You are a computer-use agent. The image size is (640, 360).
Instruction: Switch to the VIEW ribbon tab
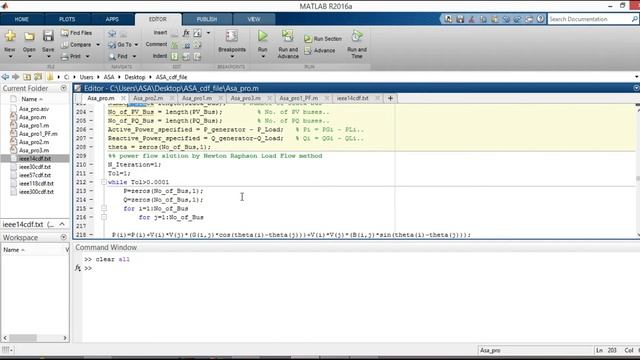[253, 19]
